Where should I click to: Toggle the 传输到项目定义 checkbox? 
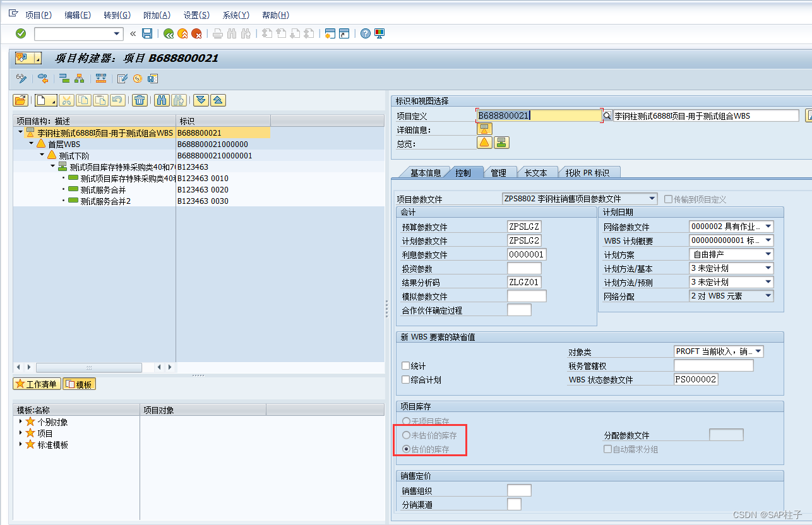click(668, 199)
